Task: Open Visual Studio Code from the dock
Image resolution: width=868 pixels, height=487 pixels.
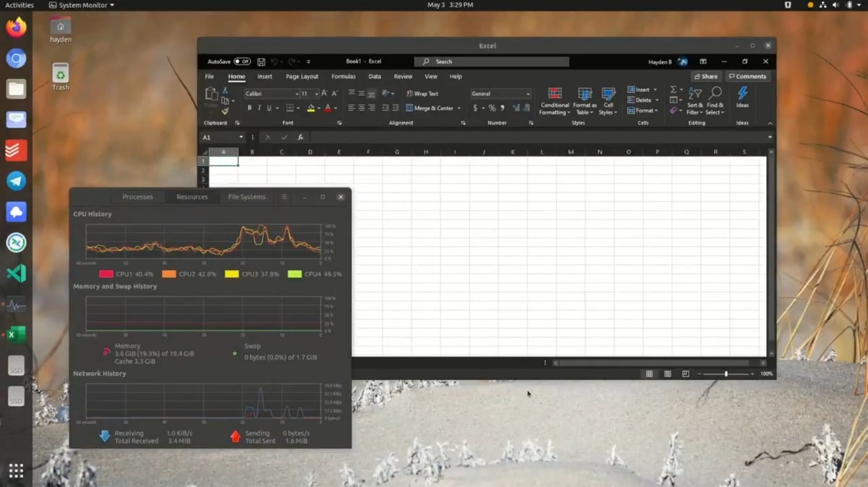Action: [16, 274]
